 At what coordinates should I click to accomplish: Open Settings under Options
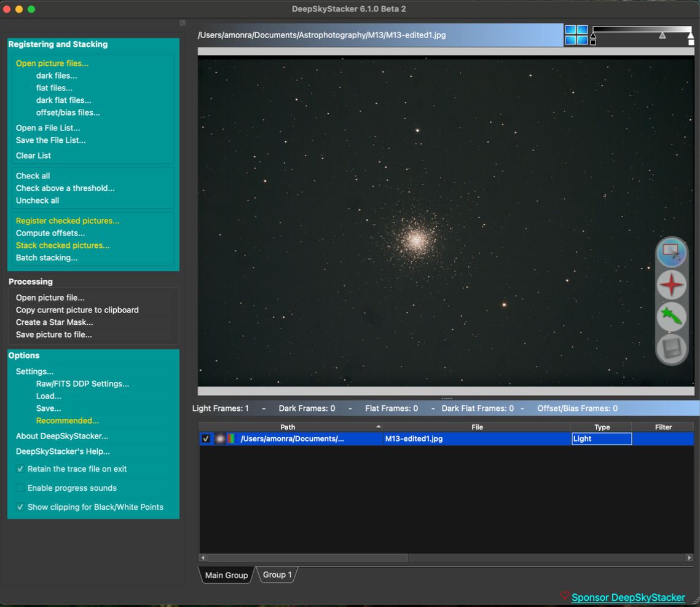click(34, 371)
